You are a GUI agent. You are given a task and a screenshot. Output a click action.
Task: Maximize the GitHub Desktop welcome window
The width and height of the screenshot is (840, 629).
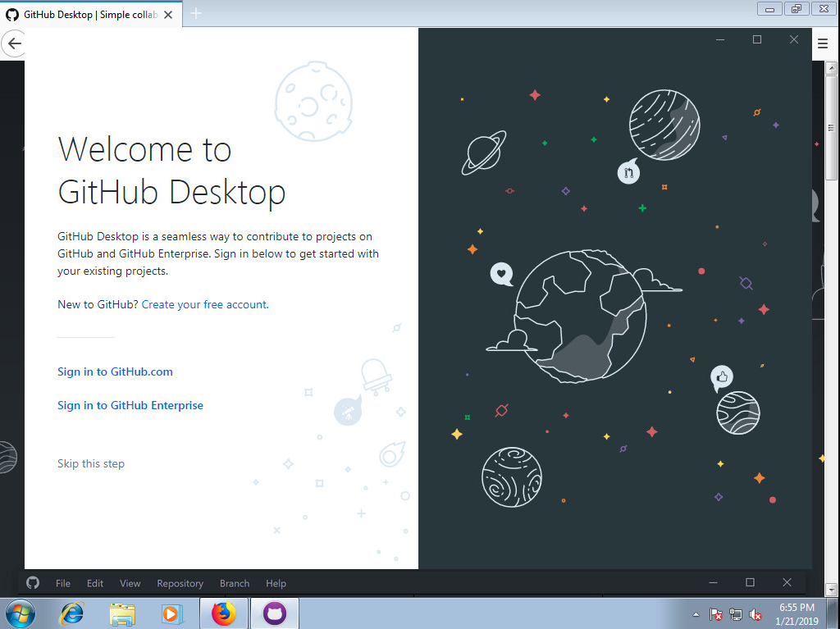tap(757, 39)
